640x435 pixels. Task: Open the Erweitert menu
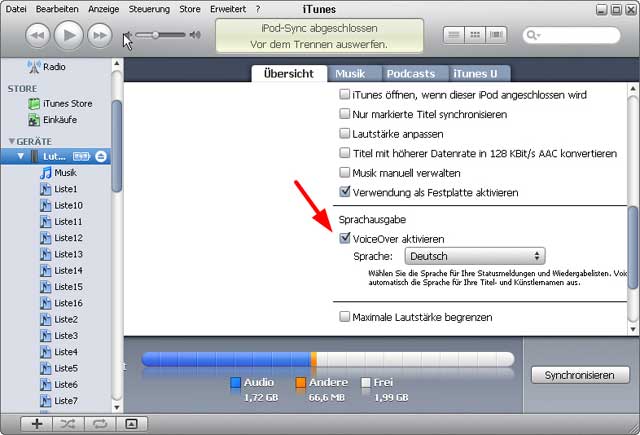tap(228, 9)
